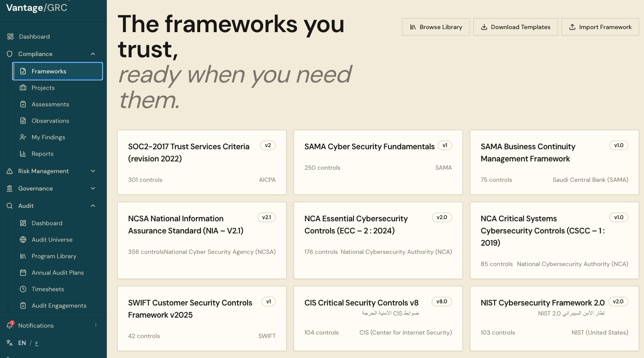Click the Audit Universe globe icon
Image resolution: width=644 pixels, height=358 pixels.
23,240
